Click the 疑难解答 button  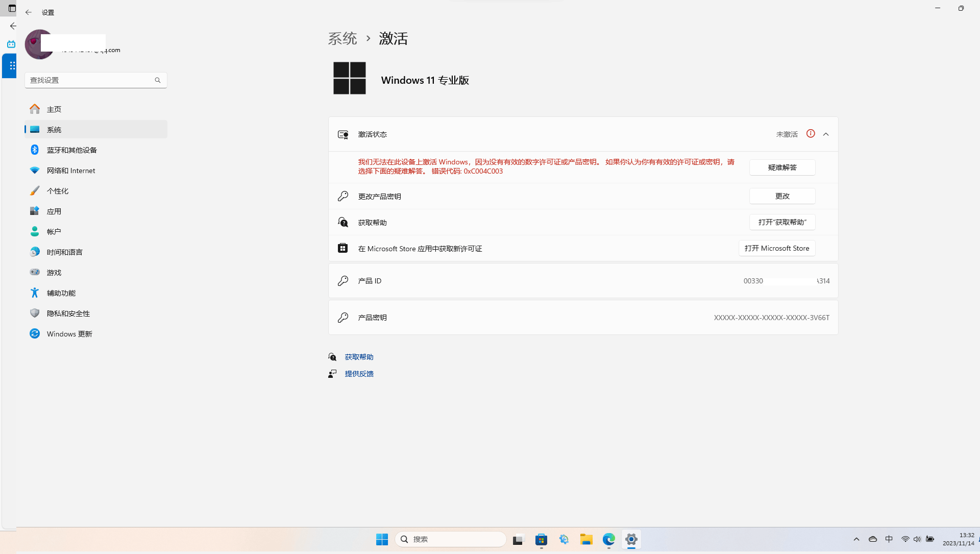(x=782, y=167)
